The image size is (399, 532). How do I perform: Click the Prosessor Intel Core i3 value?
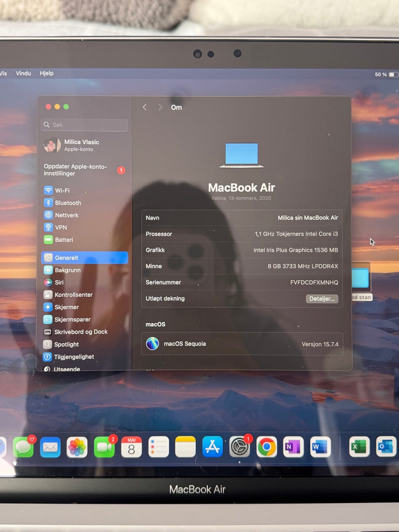[296, 234]
